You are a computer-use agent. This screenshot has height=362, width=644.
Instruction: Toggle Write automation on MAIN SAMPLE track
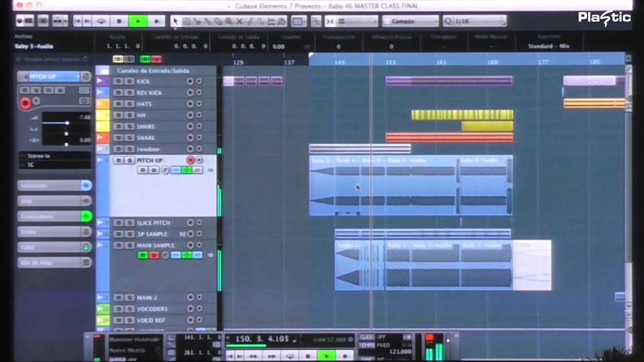coord(154,255)
